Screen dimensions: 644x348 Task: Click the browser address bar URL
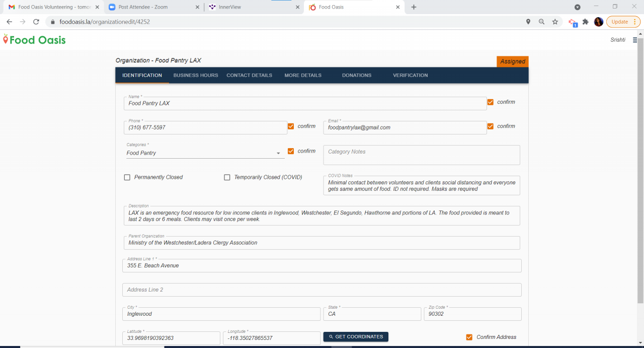[105, 22]
